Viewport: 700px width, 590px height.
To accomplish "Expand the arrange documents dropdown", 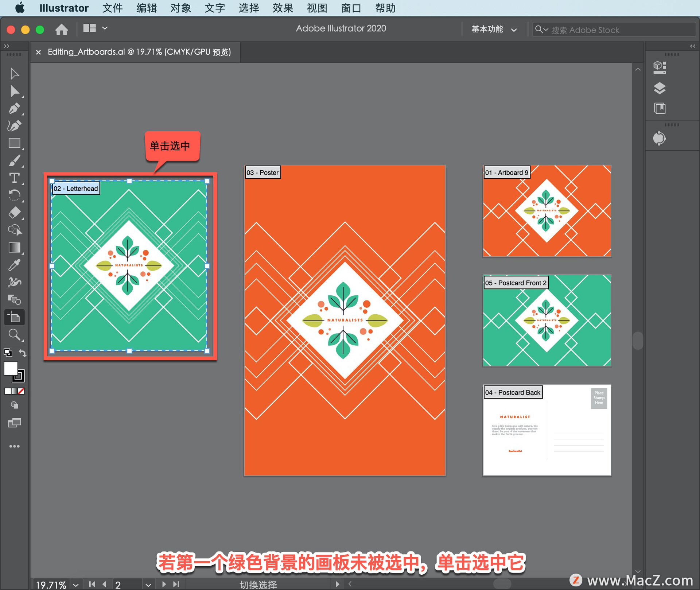I will pyautogui.click(x=105, y=28).
